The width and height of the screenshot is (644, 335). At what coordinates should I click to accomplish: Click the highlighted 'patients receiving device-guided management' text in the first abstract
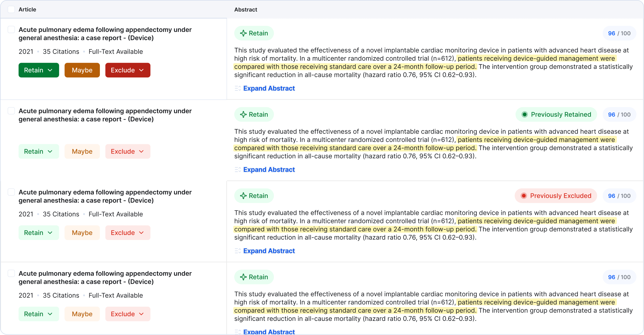(x=528, y=59)
